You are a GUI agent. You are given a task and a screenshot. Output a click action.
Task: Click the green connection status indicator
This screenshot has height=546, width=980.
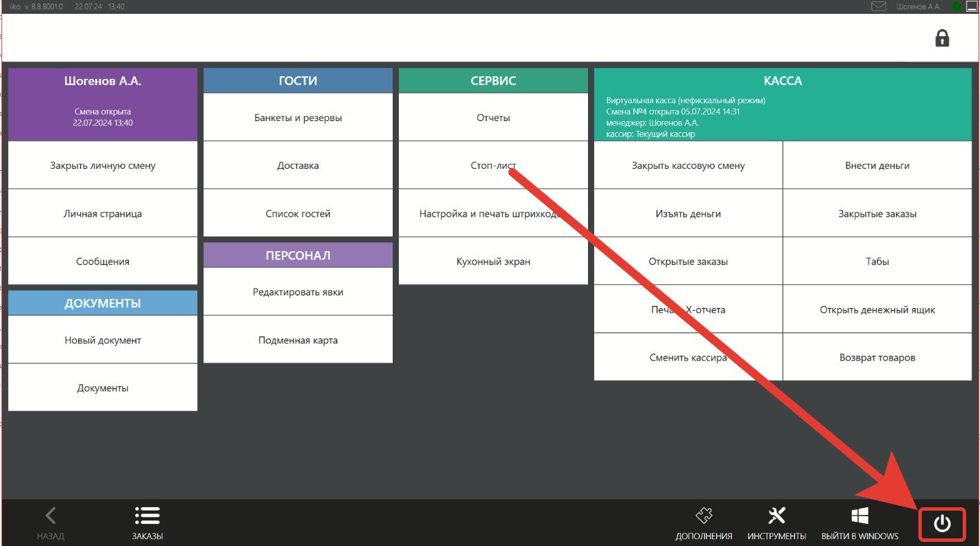pos(957,6)
